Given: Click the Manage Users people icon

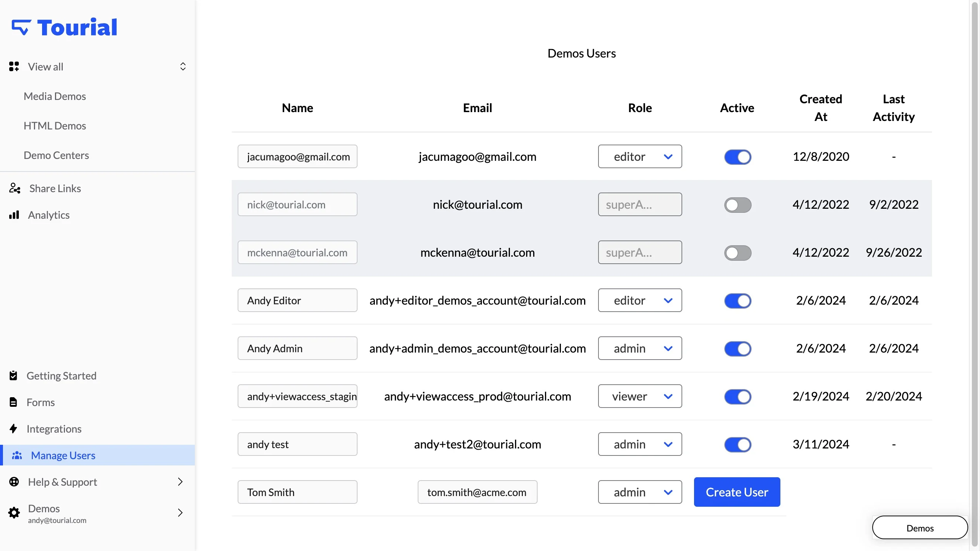Looking at the screenshot, I should 17,455.
